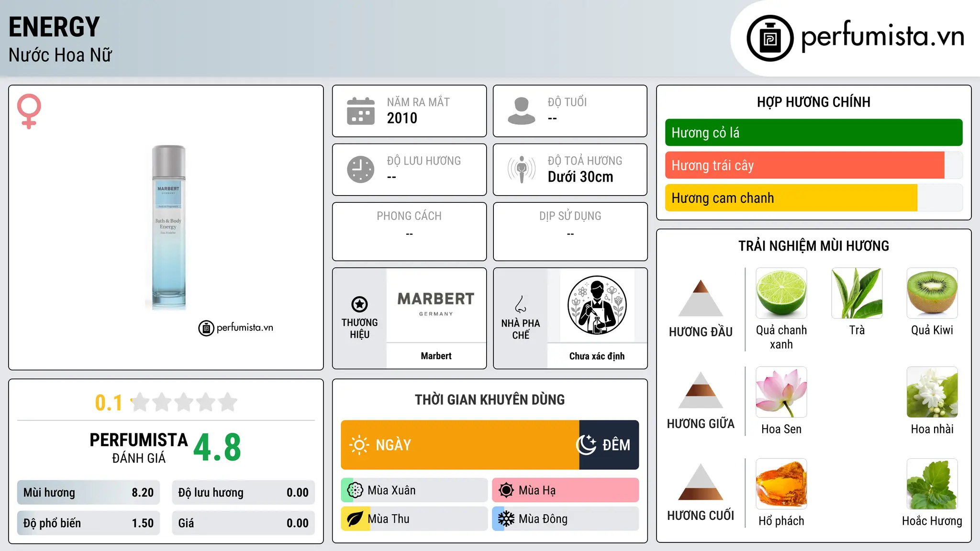Click the pyramid icon above Hương đầu
Image resolution: width=980 pixels, height=551 pixels.
point(701,298)
